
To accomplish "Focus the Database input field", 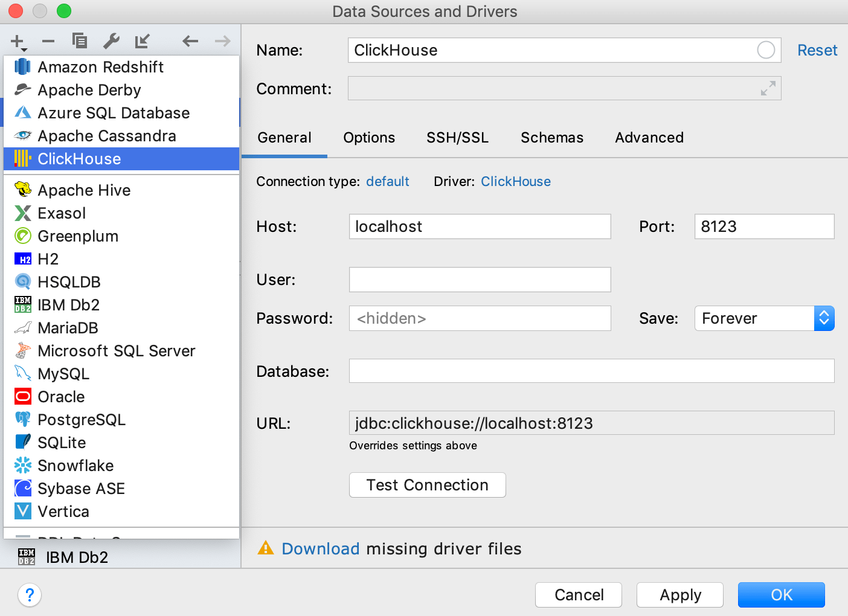I will coord(592,371).
